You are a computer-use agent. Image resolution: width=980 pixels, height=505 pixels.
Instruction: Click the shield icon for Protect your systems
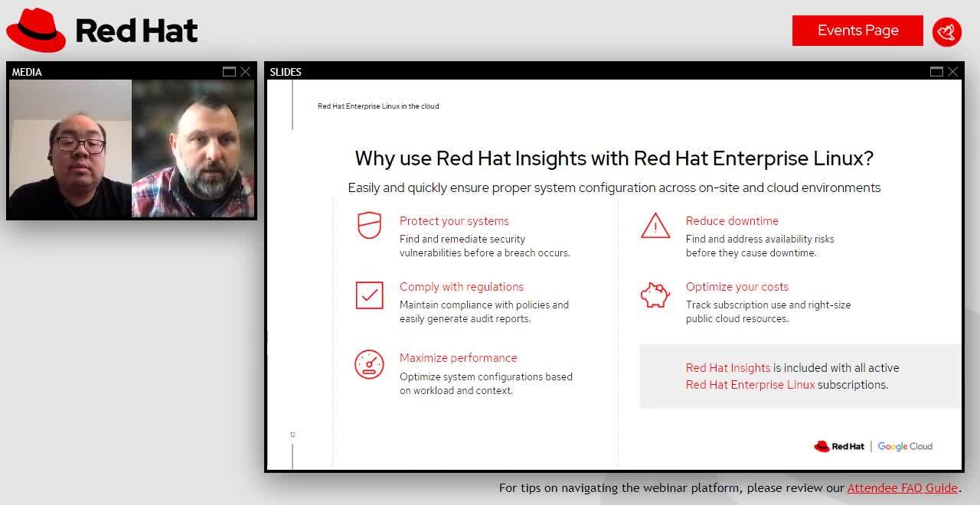pos(369,226)
